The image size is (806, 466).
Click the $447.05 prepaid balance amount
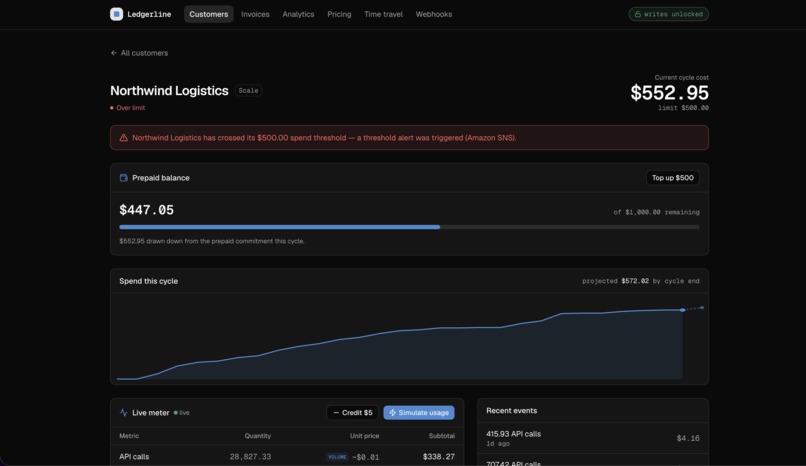(146, 210)
